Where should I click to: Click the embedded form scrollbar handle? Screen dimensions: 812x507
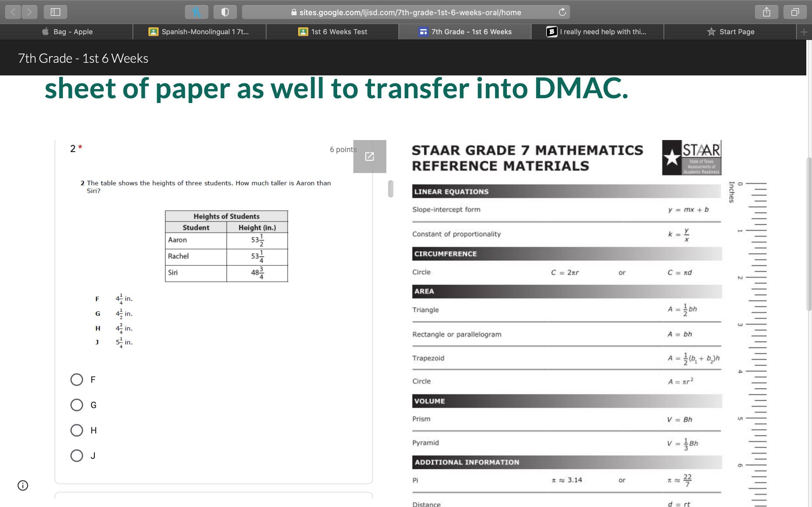coord(390,189)
